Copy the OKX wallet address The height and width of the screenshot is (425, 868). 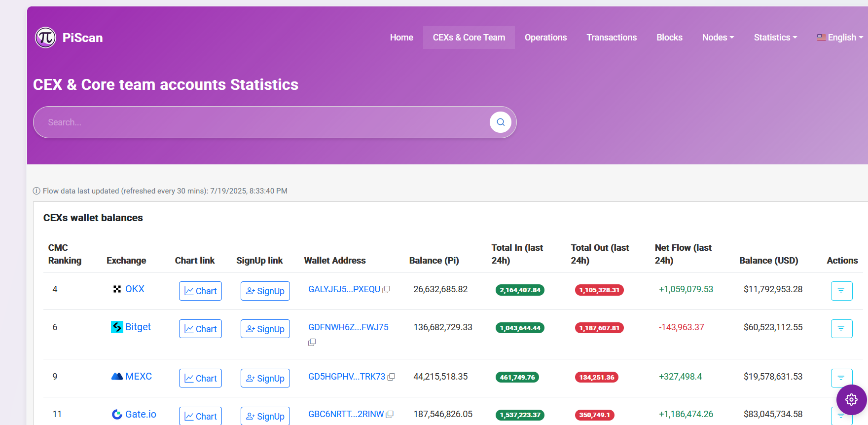click(x=386, y=290)
